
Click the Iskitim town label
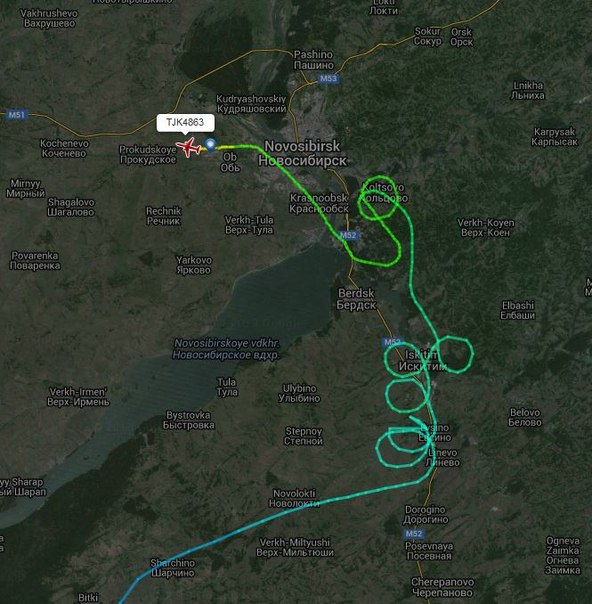(423, 361)
